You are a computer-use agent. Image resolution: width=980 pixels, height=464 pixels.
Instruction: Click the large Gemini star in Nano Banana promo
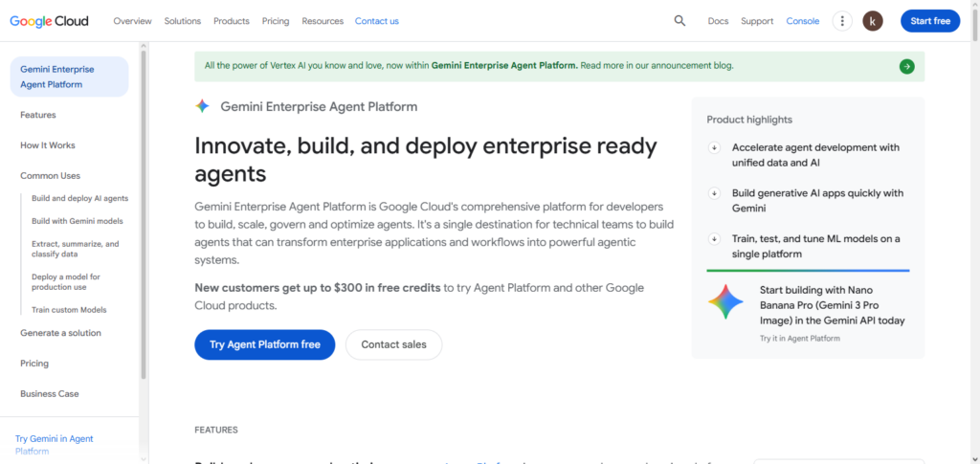pyautogui.click(x=725, y=301)
